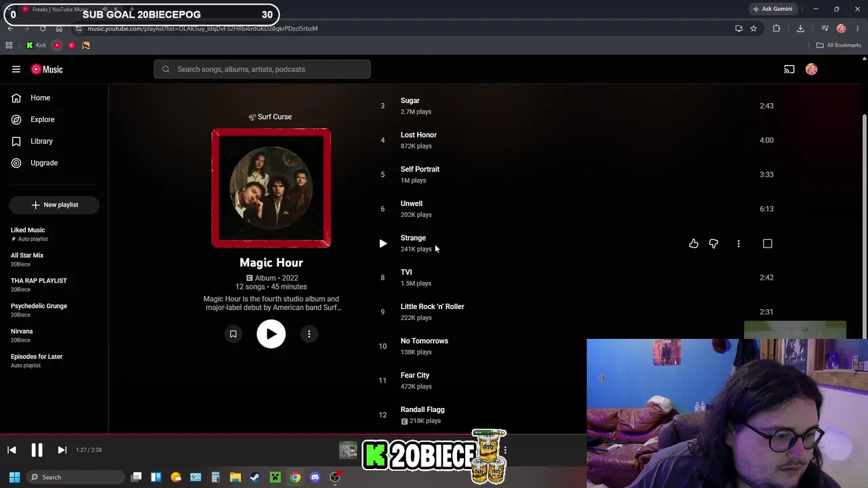
Task: Open Discord from the taskbar
Action: click(x=315, y=477)
